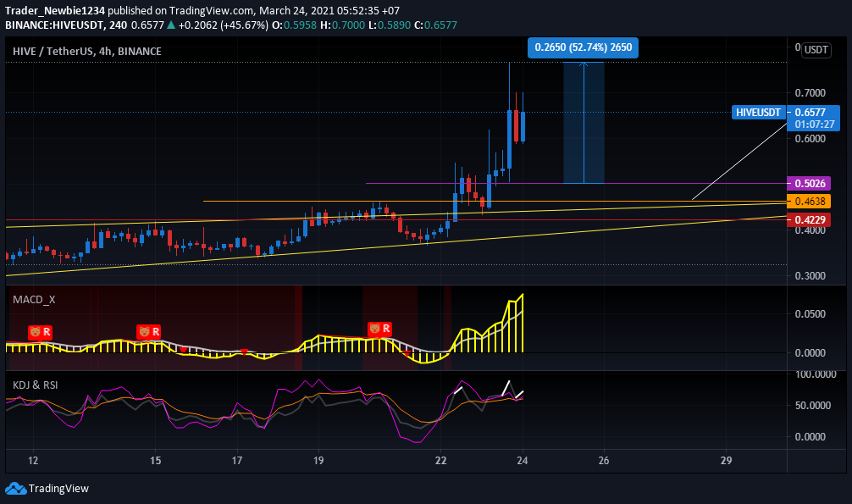Click the +0.2062 (+45.67%) change value
The height and width of the screenshot is (504, 852).
click(x=224, y=25)
